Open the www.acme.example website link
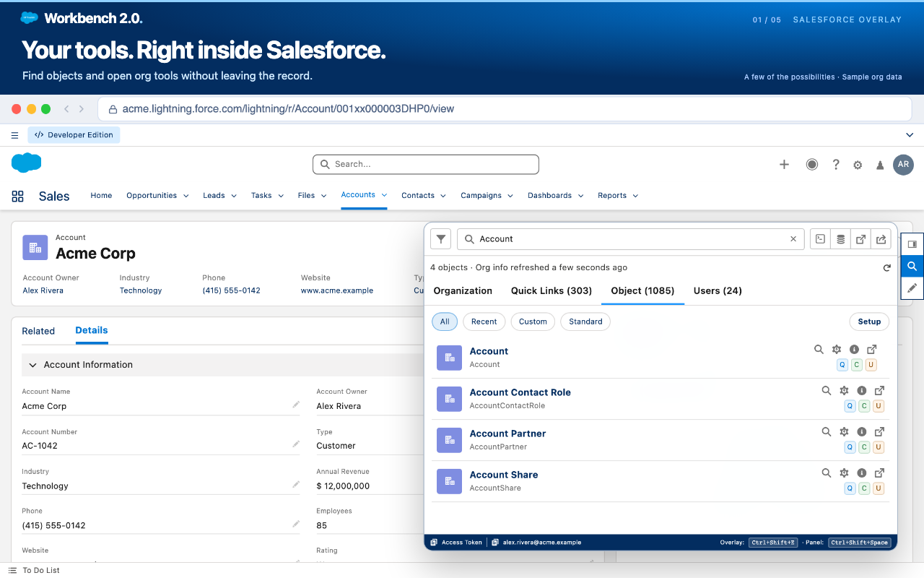 [x=337, y=290]
